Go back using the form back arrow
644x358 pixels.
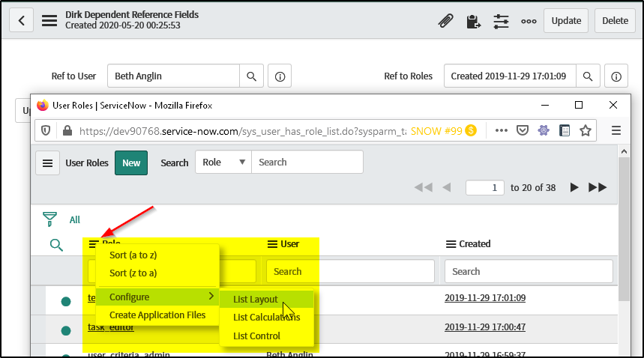point(21,20)
